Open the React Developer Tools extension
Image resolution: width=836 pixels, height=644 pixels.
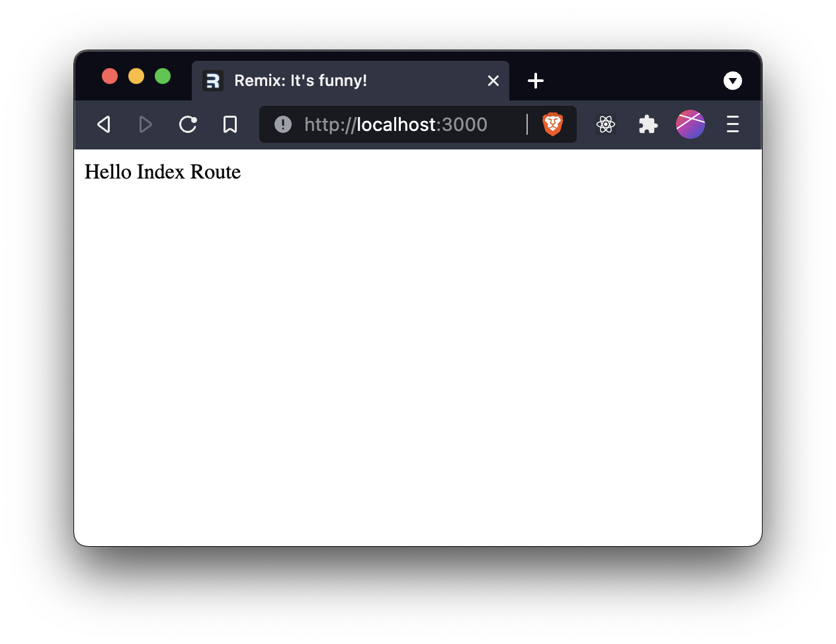(606, 124)
